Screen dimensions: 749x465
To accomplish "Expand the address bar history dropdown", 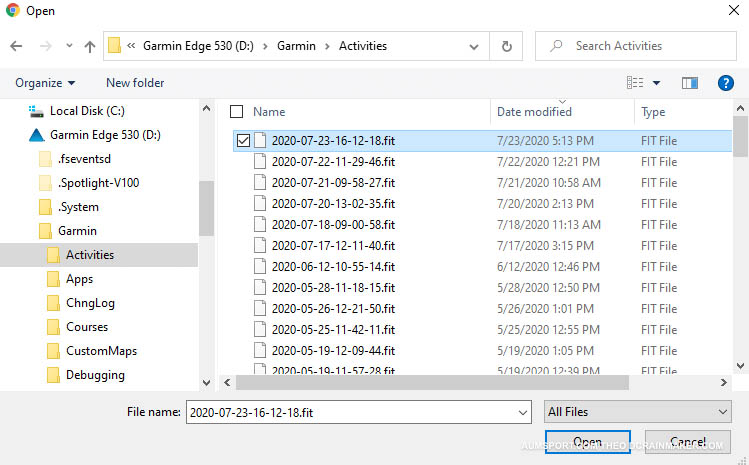I will 473,47.
